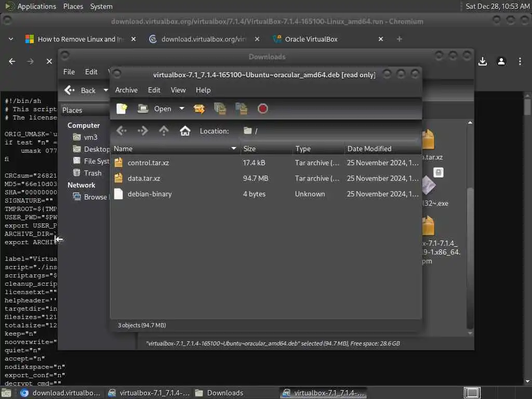The width and height of the screenshot is (532, 399).
Task: Click the .exe file icon in Downloads
Action: [428, 185]
